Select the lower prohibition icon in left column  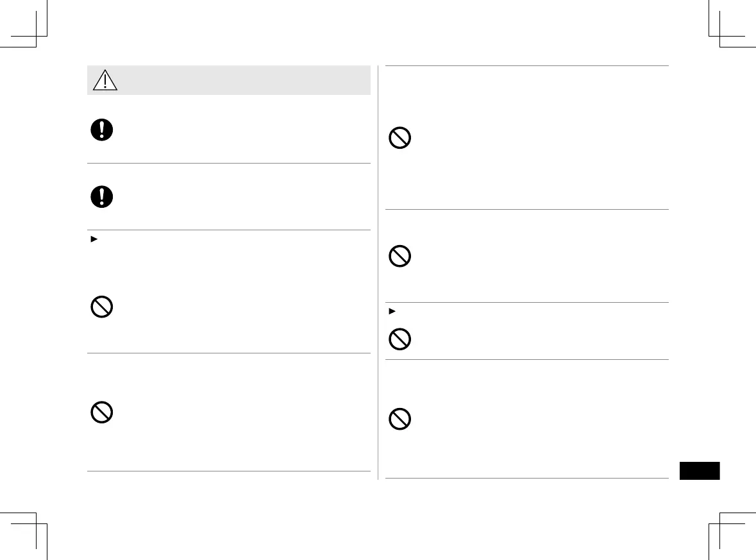coord(102,412)
